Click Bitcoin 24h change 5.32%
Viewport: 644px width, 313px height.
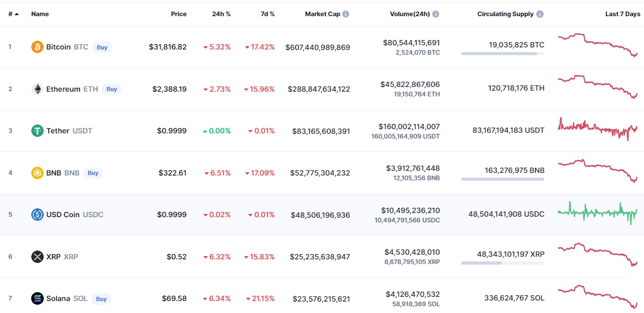[217, 47]
